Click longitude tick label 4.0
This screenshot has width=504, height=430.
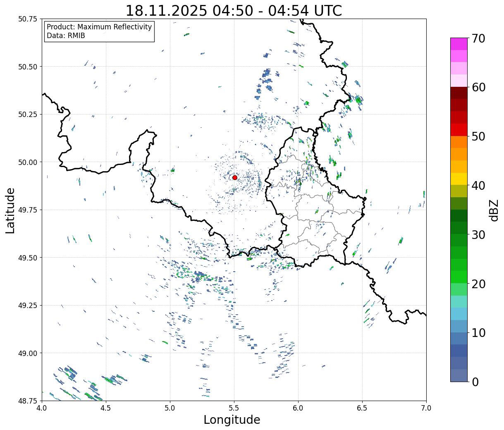coord(42,408)
